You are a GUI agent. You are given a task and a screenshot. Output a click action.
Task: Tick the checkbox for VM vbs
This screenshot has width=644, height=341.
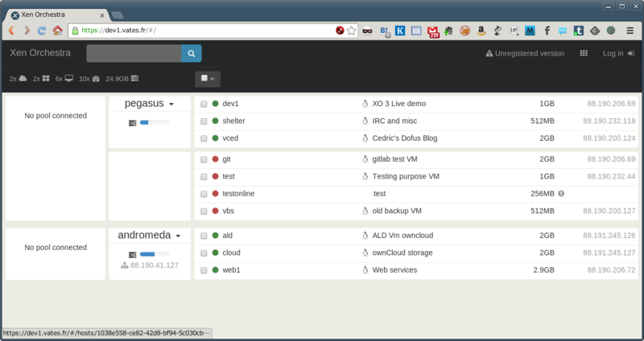point(204,212)
